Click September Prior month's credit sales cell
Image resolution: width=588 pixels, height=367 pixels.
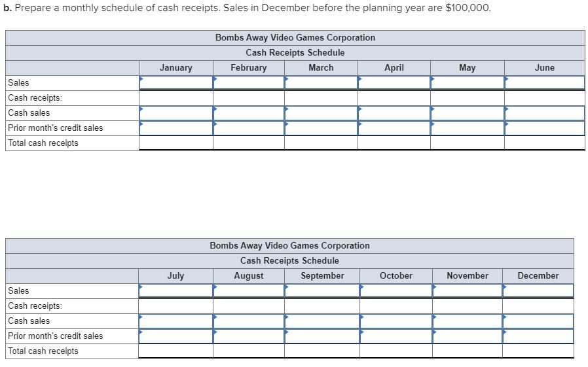pyautogui.click(x=322, y=336)
